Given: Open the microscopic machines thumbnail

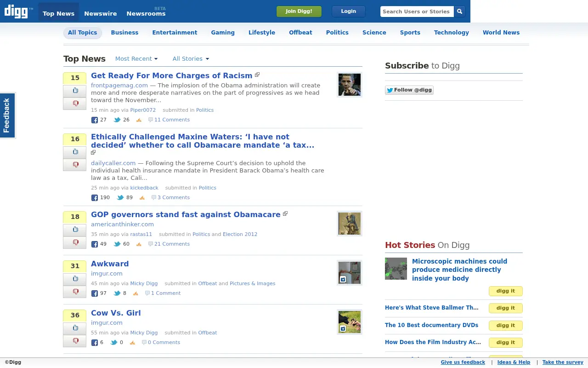Looking at the screenshot, I should point(396,269).
